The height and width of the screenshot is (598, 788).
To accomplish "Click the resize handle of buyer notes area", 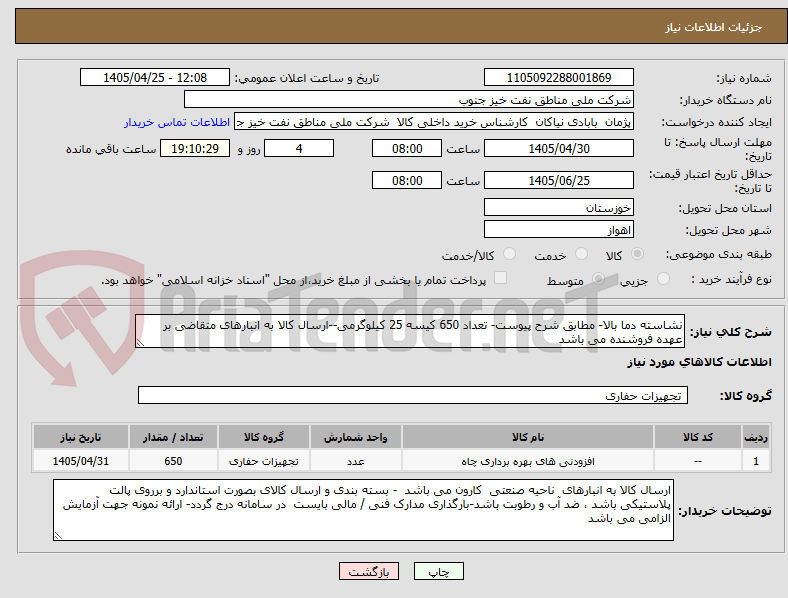I will tap(58, 536).
